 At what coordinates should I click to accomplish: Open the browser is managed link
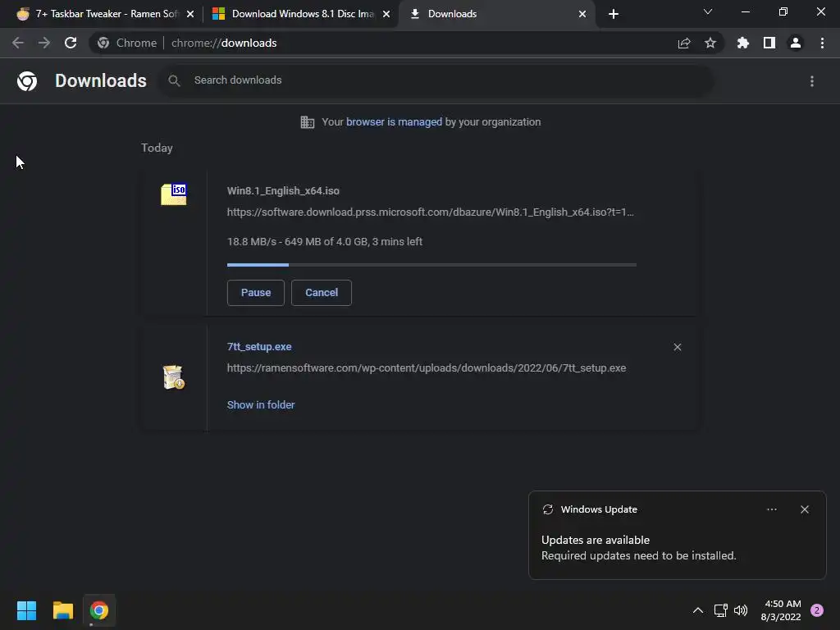(395, 122)
